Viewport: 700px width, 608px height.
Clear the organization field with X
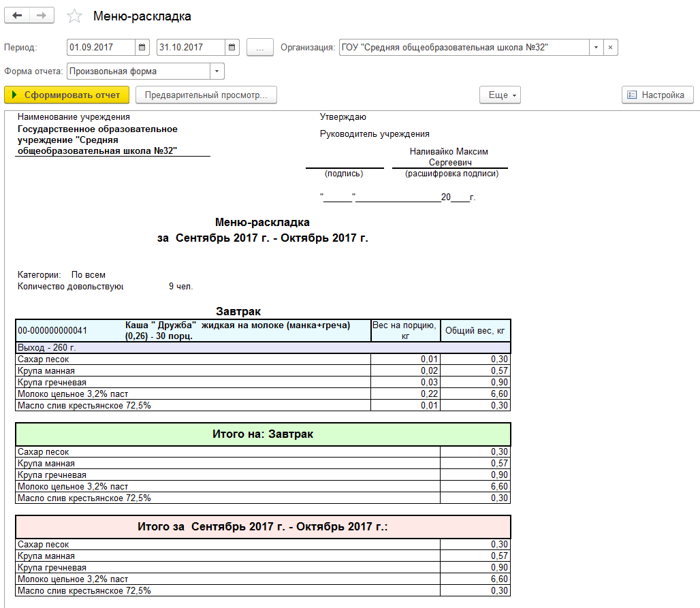click(x=610, y=47)
